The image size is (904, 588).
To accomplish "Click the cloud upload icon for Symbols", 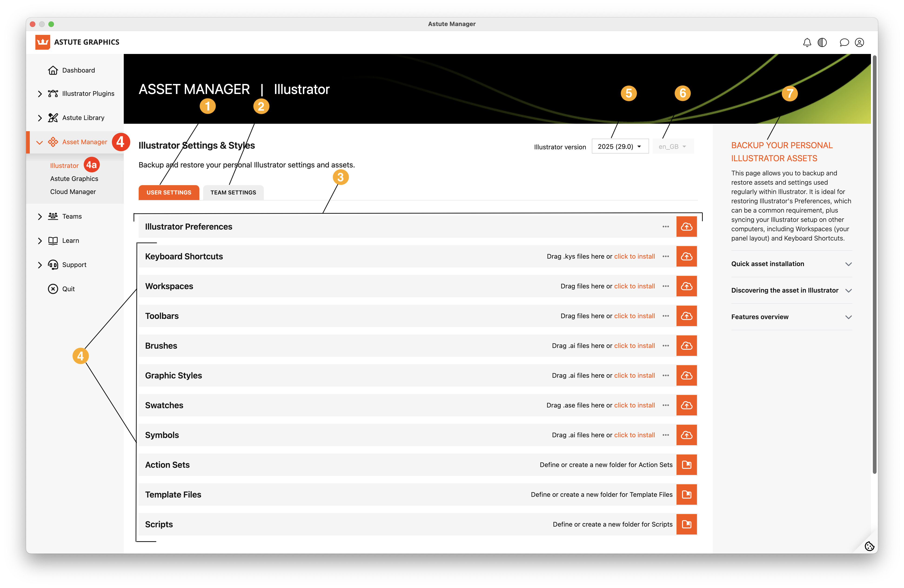I will click(686, 435).
